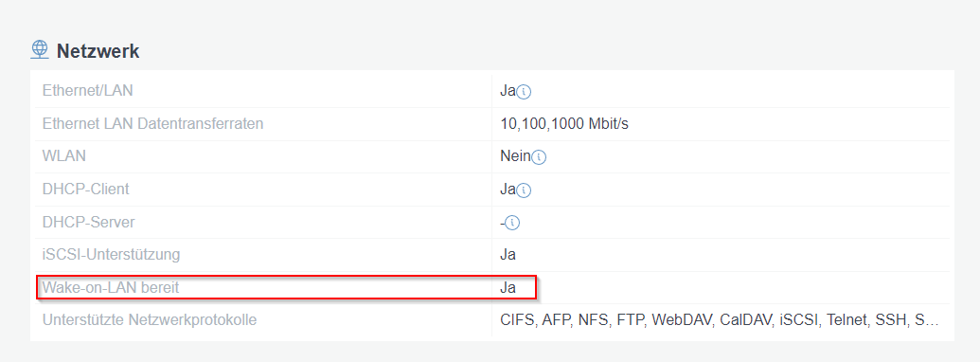This screenshot has height=362, width=980.
Task: Select the Ja value for Wake-on-LAN
Action: 508,287
